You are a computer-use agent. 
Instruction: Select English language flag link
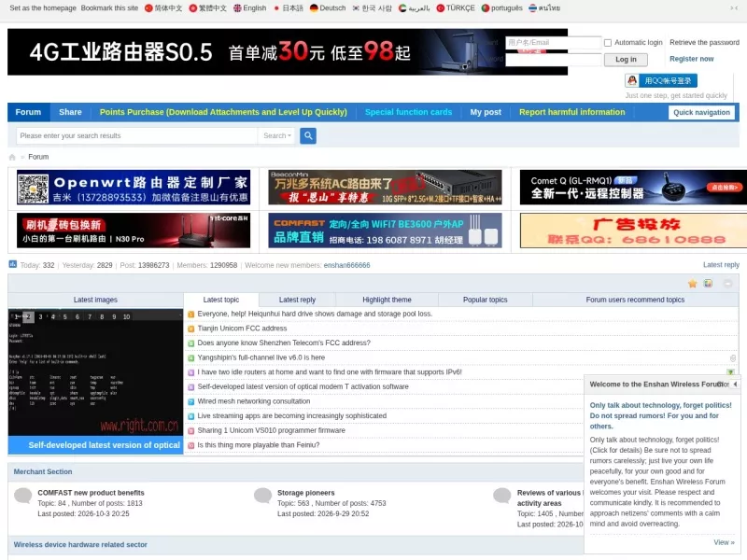coord(249,8)
